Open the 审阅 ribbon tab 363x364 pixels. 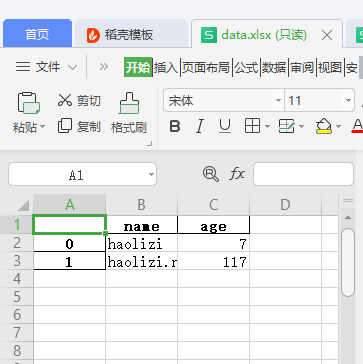(x=302, y=67)
